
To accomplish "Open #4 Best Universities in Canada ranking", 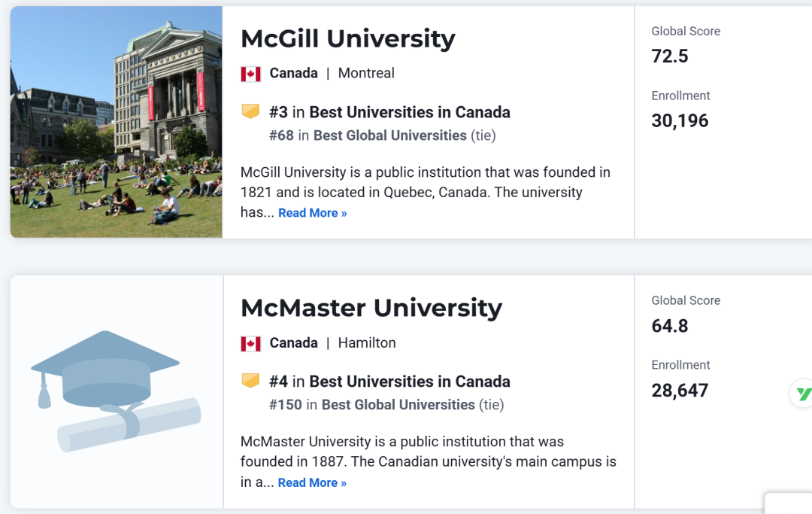I will [x=389, y=382].
